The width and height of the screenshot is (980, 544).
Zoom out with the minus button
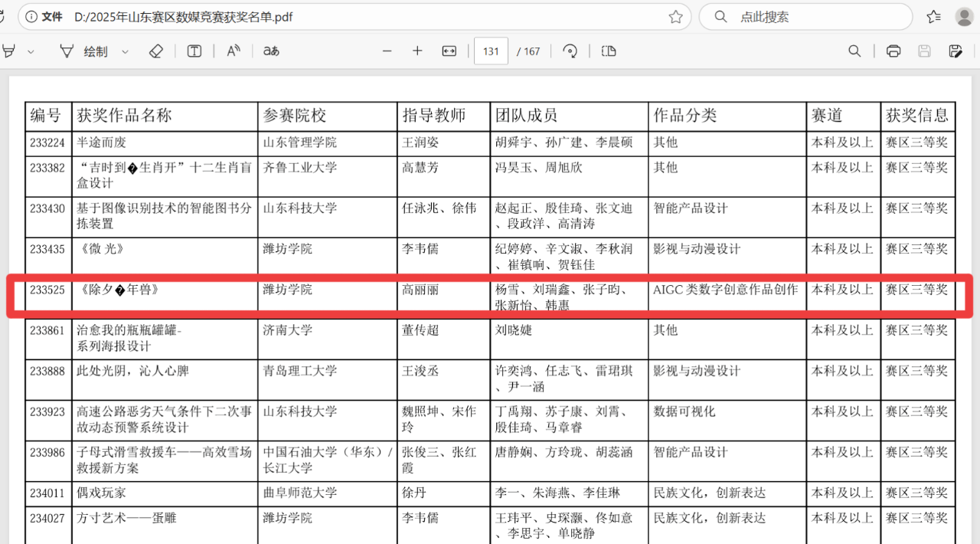coord(387,51)
